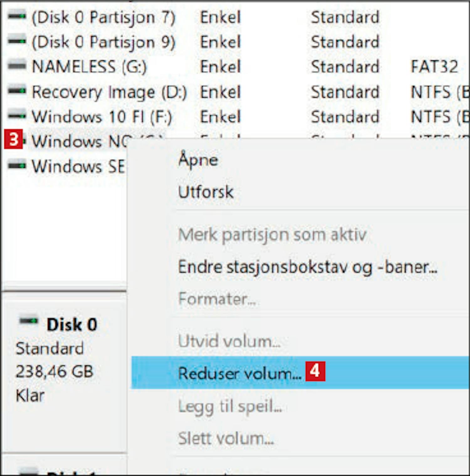470x476 pixels.
Task: Click the Utvid volum menu entry
Action: [229, 341]
